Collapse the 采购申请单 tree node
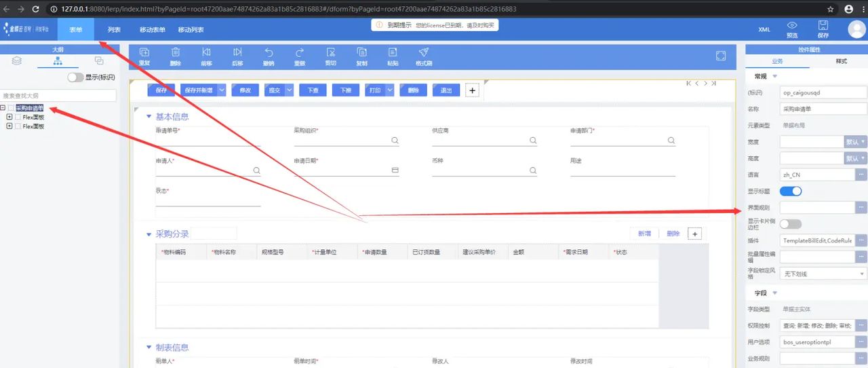 point(3,108)
